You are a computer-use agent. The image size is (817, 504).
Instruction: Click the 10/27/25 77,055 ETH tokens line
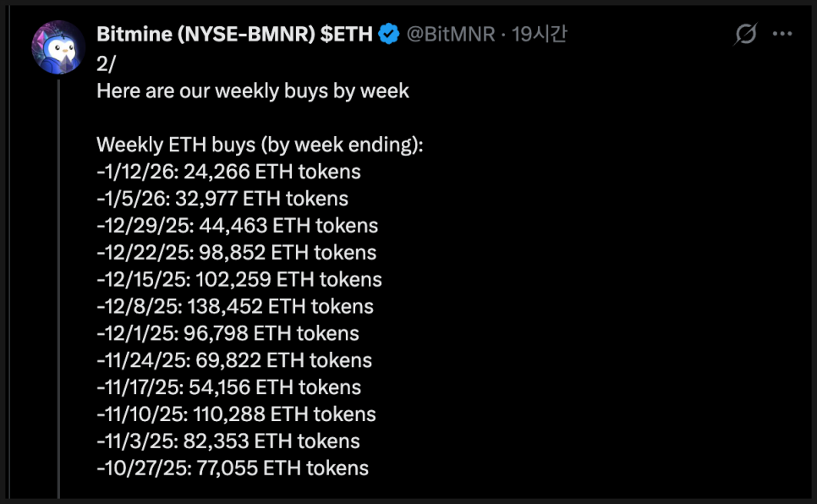point(233,468)
